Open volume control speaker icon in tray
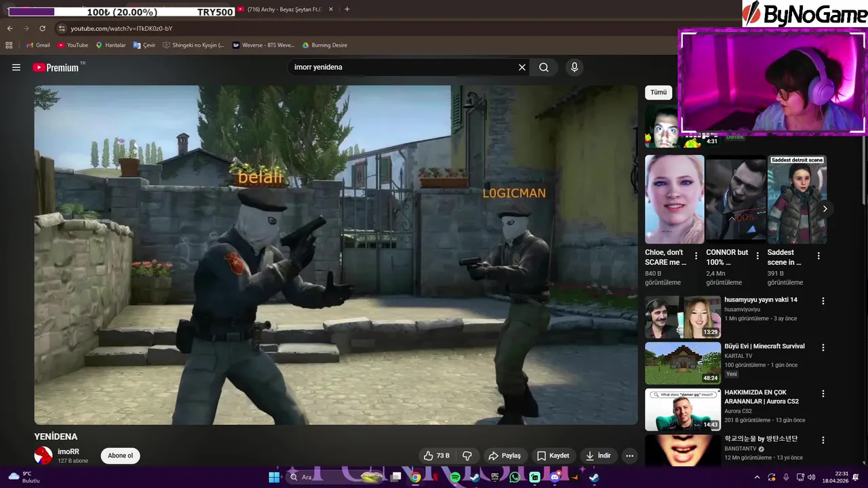868x488 pixels. point(812,477)
